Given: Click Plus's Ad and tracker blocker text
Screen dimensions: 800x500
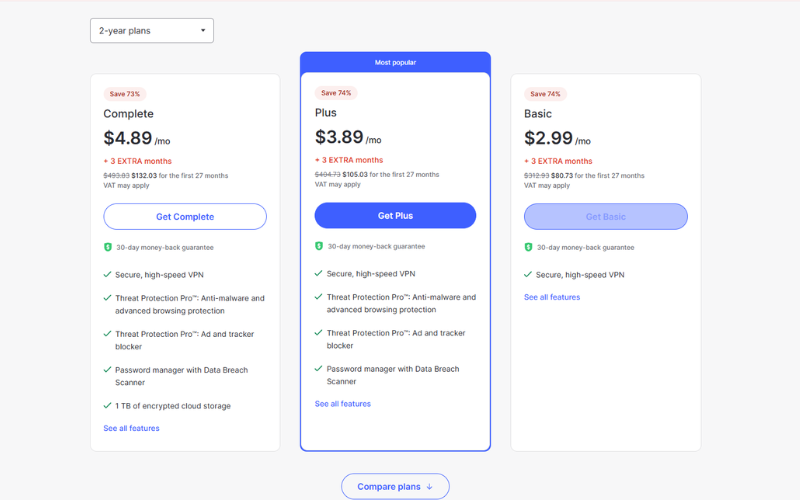Looking at the screenshot, I should 396,339.
